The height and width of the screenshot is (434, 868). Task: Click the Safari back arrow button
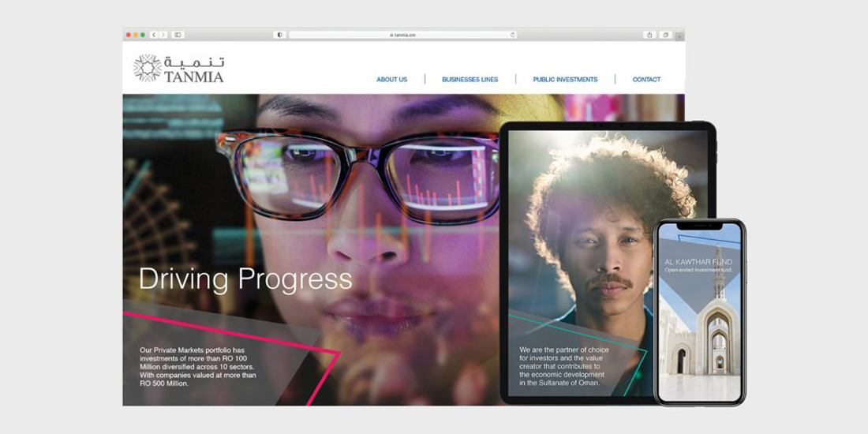154,35
